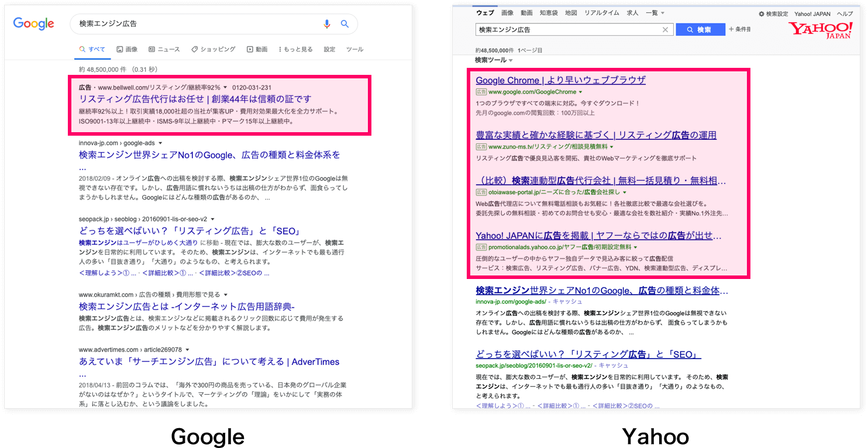
Task: Open キャッシュ link beside seopack.jp URL
Action: click(613, 366)
